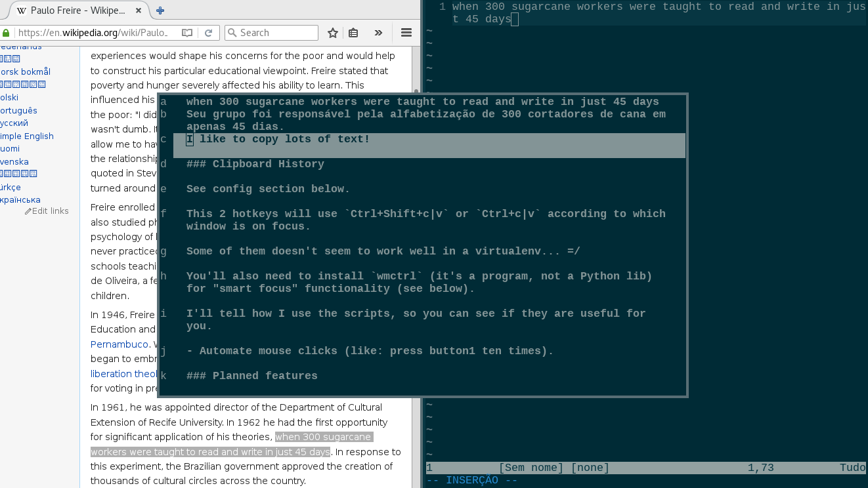Open the norsk bokmål language link
Viewport: 868px width, 488px height.
(25, 71)
